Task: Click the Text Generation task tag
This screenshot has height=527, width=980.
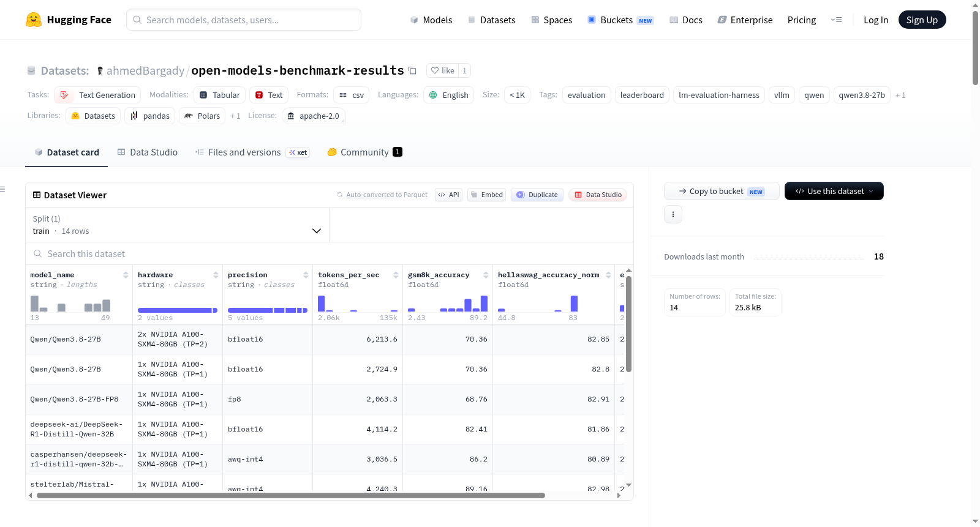Action: coord(97,95)
